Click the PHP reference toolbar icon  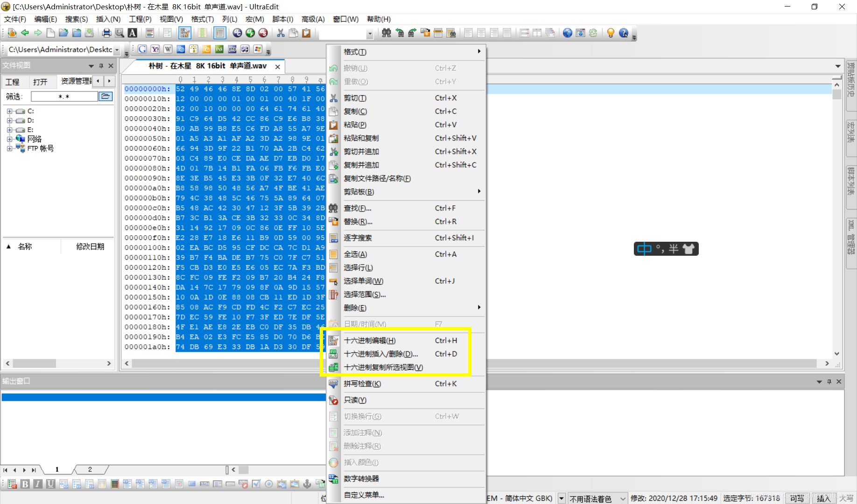[232, 49]
